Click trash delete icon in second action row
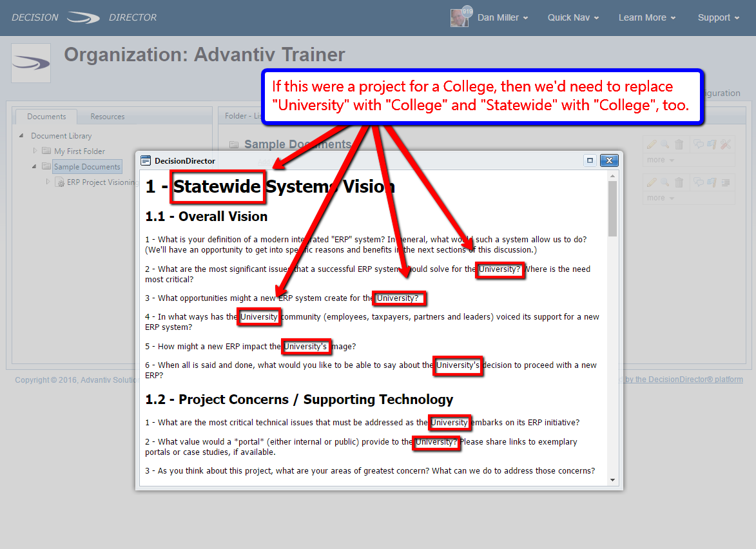This screenshot has height=549, width=756. click(x=679, y=182)
